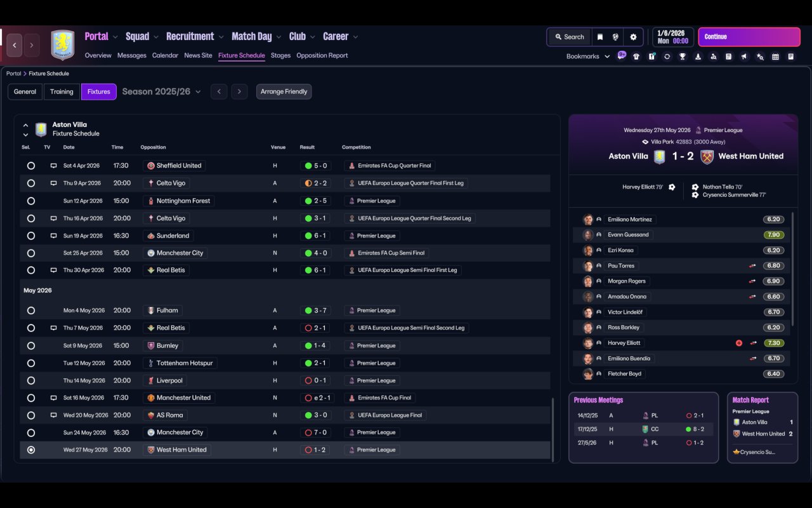Open the settings gear icon
This screenshot has height=508, width=812.
pos(633,37)
